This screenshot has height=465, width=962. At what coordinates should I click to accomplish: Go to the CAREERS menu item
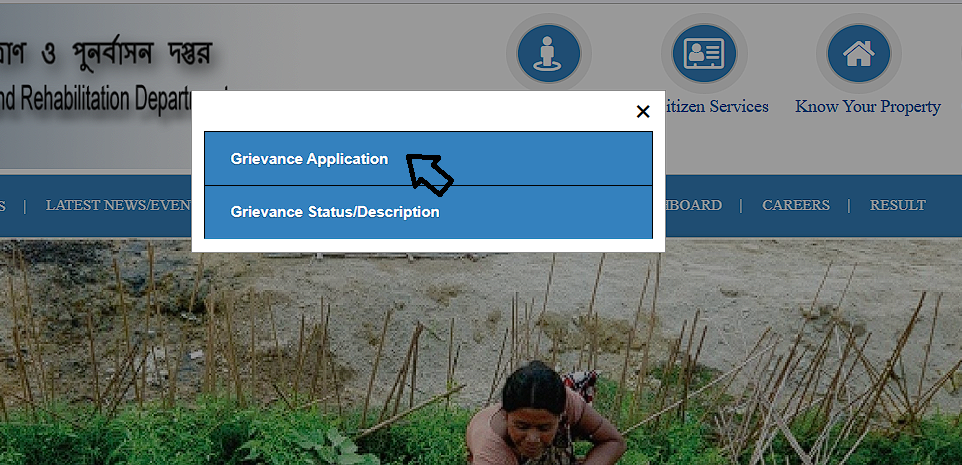coord(796,206)
